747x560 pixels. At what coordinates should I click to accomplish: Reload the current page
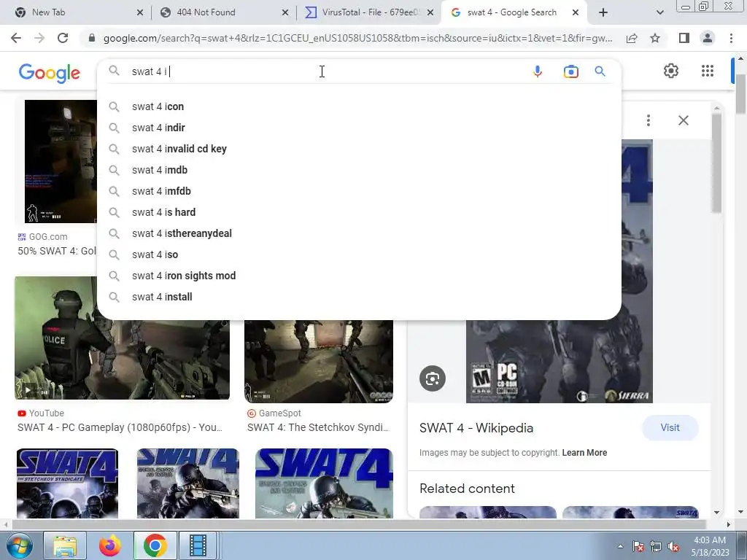63,38
